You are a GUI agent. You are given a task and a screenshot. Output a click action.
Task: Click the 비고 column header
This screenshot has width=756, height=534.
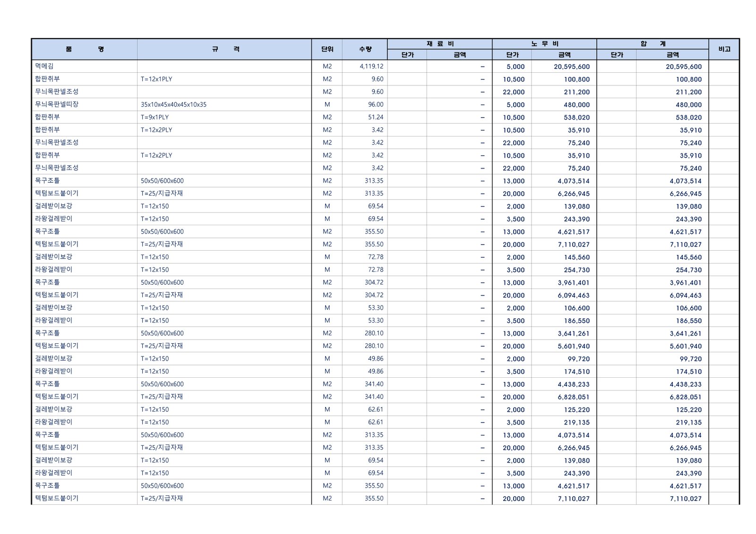tap(724, 49)
